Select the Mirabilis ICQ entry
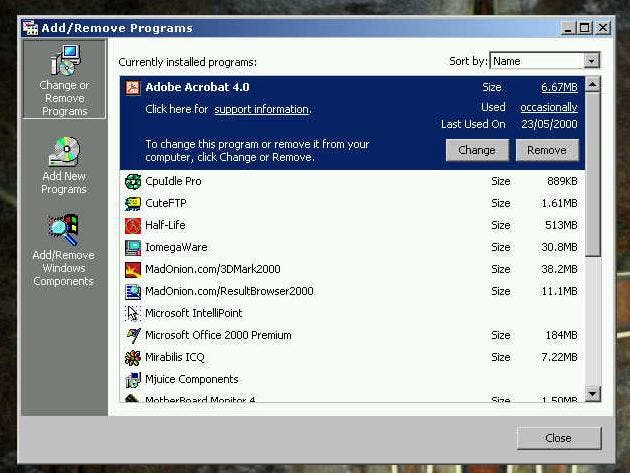The height and width of the screenshot is (473, 630). tap(352, 358)
